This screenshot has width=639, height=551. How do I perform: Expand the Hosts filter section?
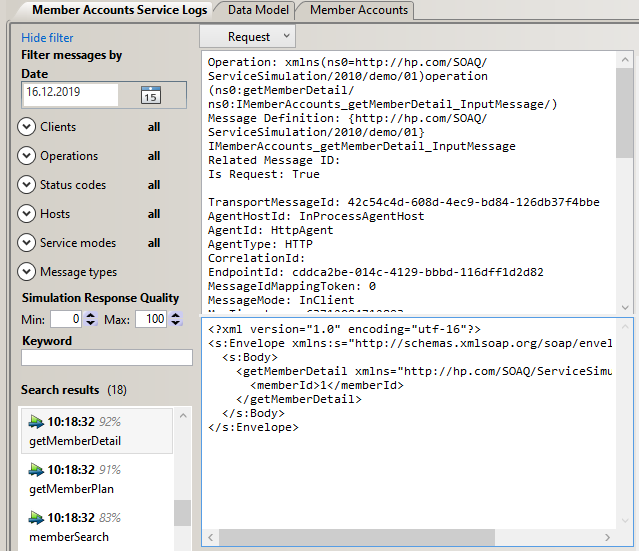point(27,214)
